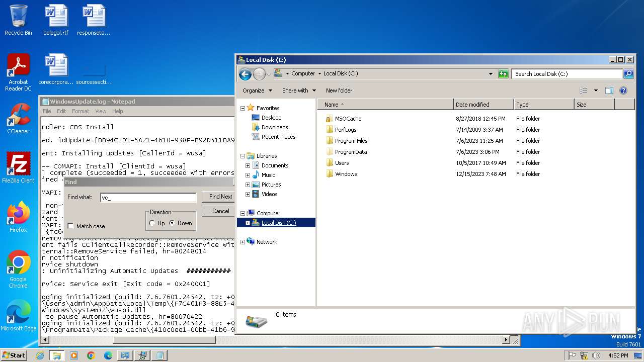The image size is (644, 362).
Task: Open the view options dropdown arrow
Action: coord(596,90)
